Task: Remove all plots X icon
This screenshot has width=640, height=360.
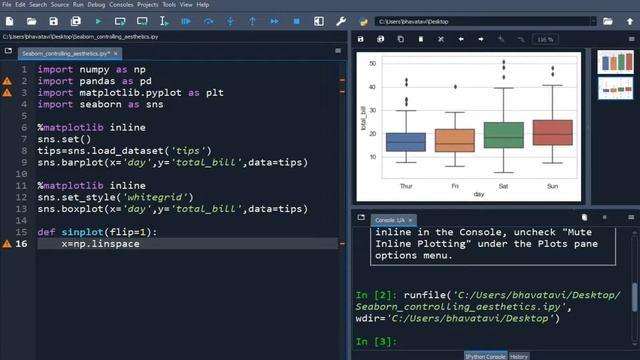Action: tap(441, 39)
